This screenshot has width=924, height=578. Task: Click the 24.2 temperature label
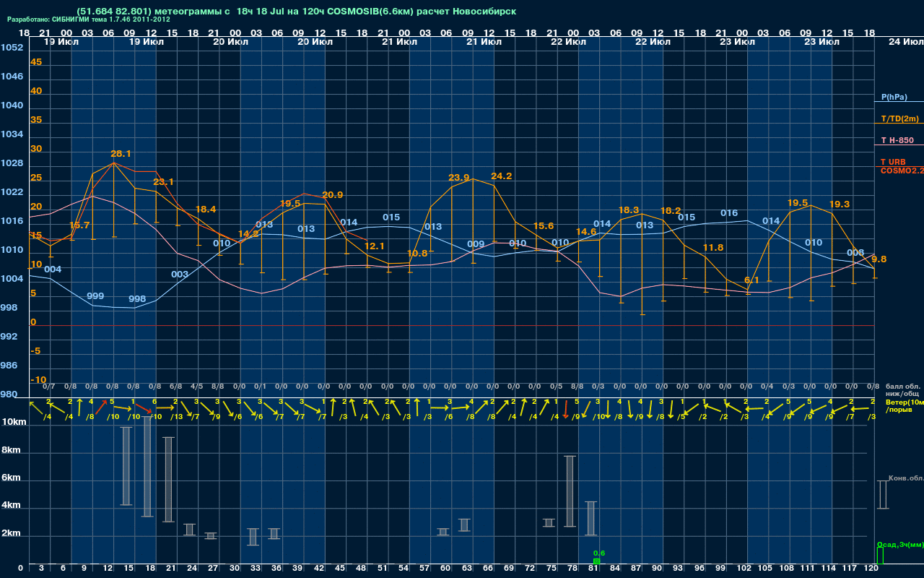pos(502,176)
